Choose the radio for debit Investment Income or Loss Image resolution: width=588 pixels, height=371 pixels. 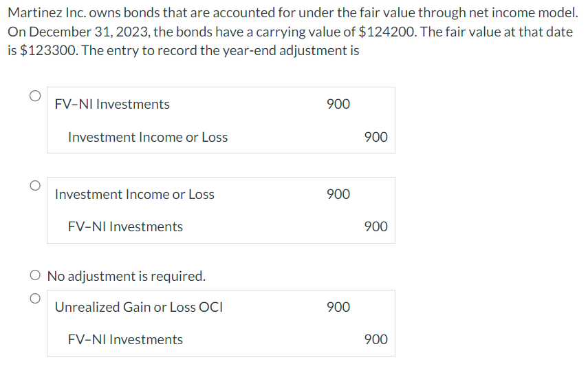pos(35,186)
